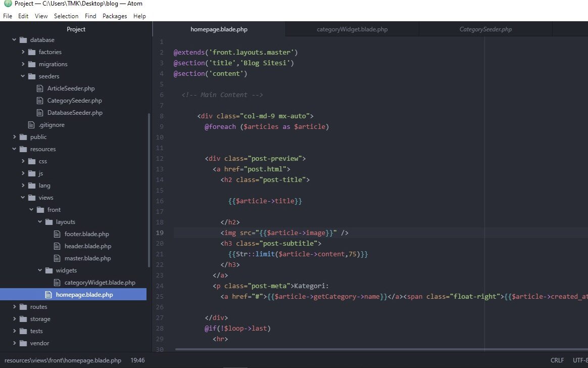
Task: Click the 'Main Content' comment text
Action: pos(222,95)
